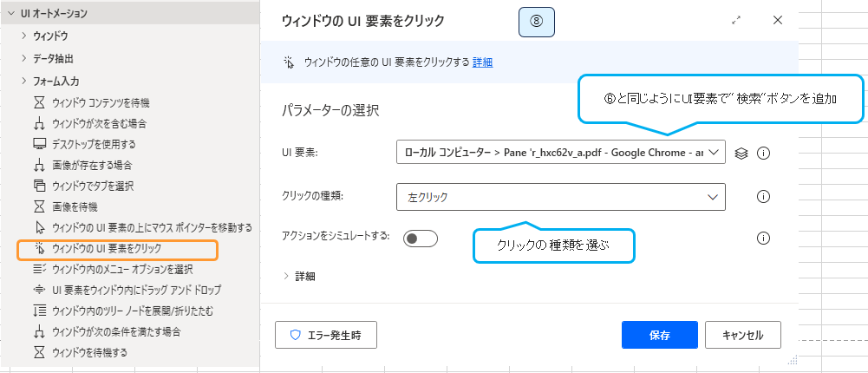Select ウィンドウの UI 要素をクリック action
Viewport: 868px width, 373px height.
click(x=119, y=249)
